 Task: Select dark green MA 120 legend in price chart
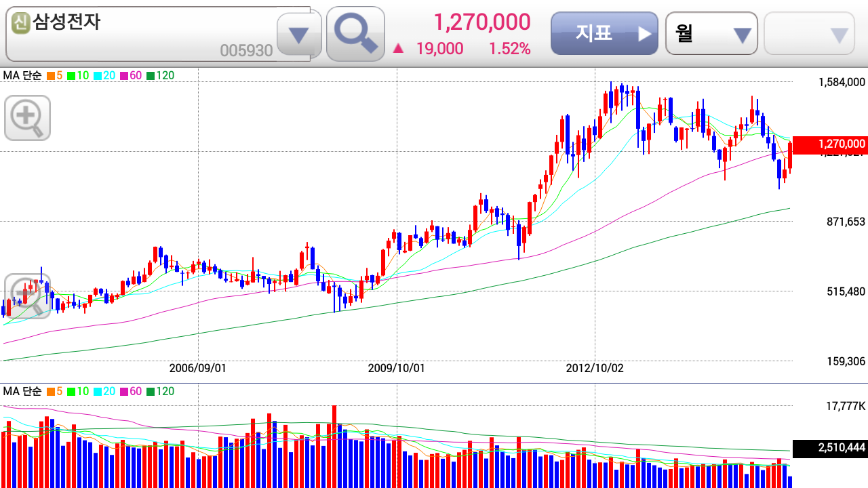click(160, 75)
